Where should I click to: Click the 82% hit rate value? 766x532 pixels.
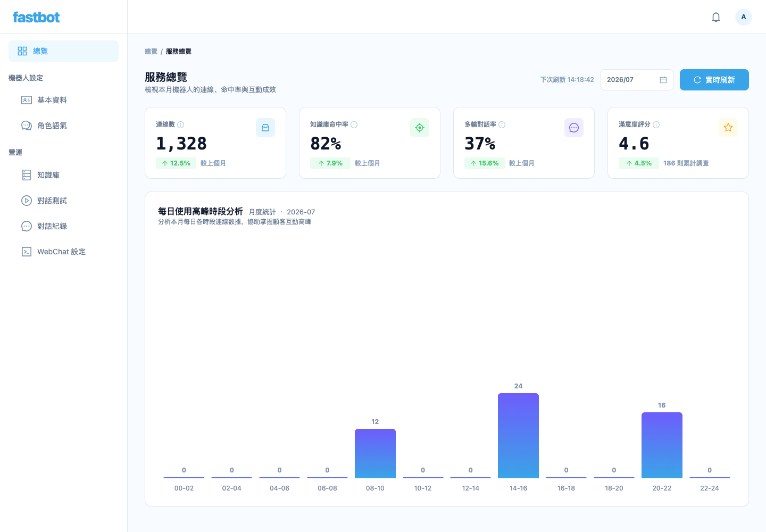coord(326,144)
